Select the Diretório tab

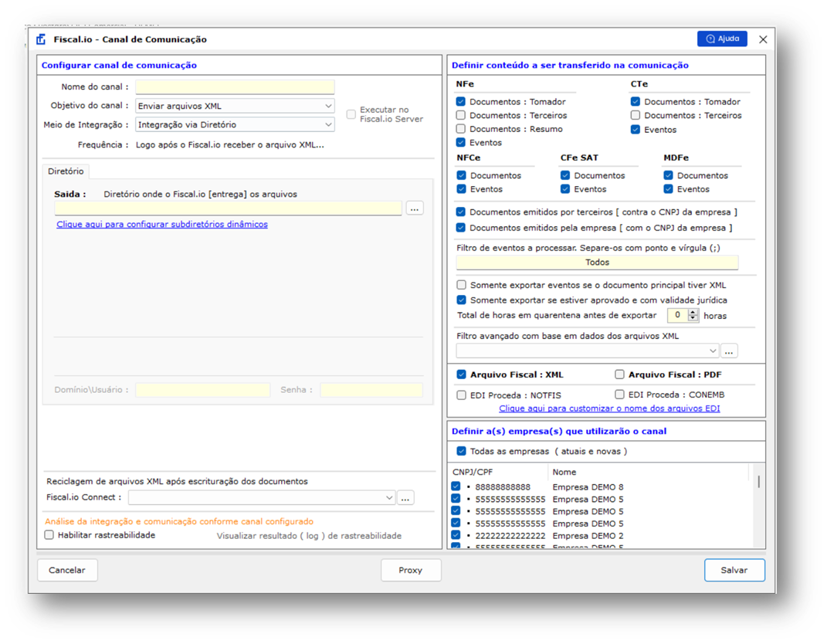(x=66, y=171)
